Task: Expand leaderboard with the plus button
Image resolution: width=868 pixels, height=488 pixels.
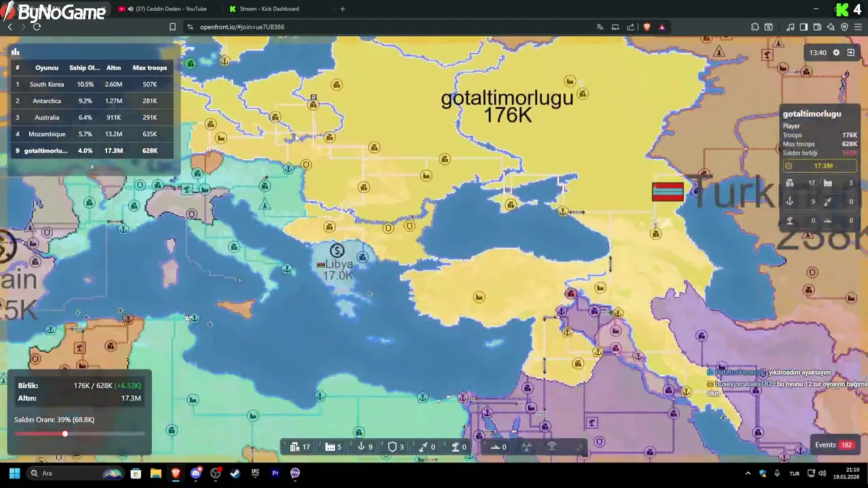Action: pos(92,167)
